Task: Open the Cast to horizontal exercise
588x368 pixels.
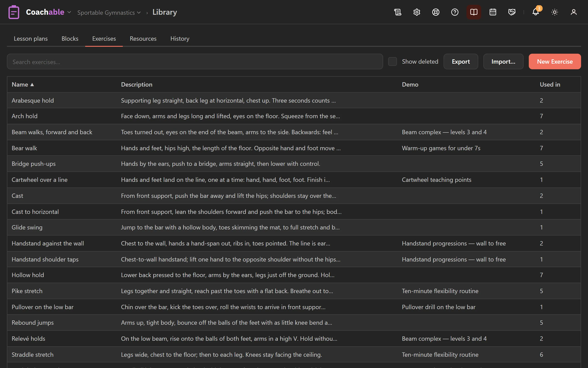Action: click(x=294, y=211)
